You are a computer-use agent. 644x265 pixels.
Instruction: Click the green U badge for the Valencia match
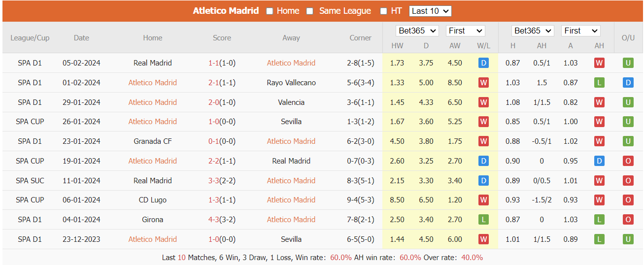click(628, 102)
